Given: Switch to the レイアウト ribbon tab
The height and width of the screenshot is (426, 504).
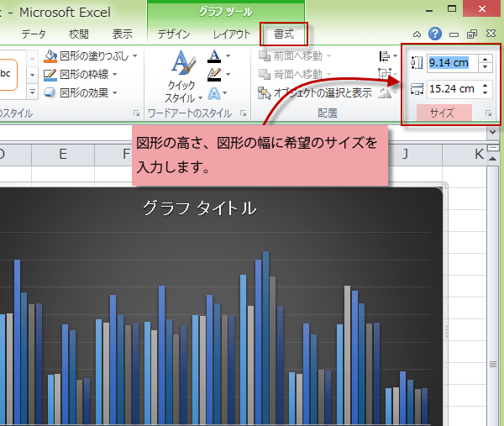Looking at the screenshot, I should click(232, 34).
